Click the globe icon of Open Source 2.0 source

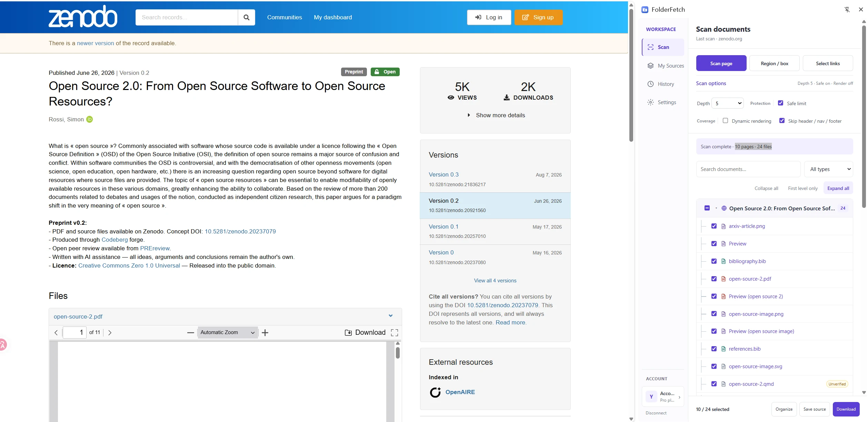pyautogui.click(x=724, y=208)
